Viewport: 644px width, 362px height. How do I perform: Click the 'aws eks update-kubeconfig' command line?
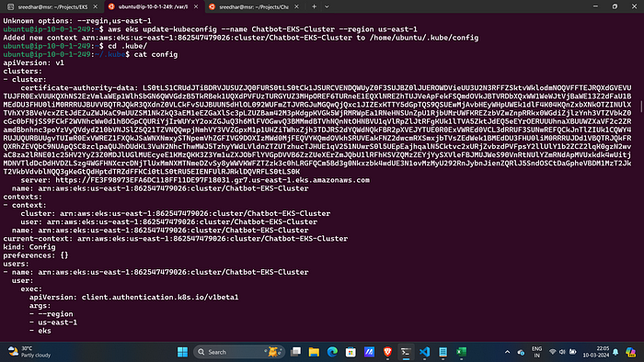click(x=262, y=29)
